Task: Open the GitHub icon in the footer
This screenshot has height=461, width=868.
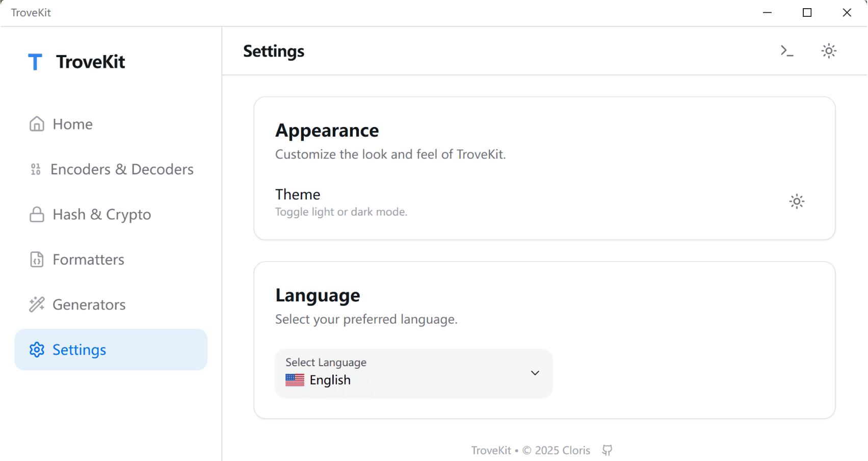Action: [x=607, y=450]
